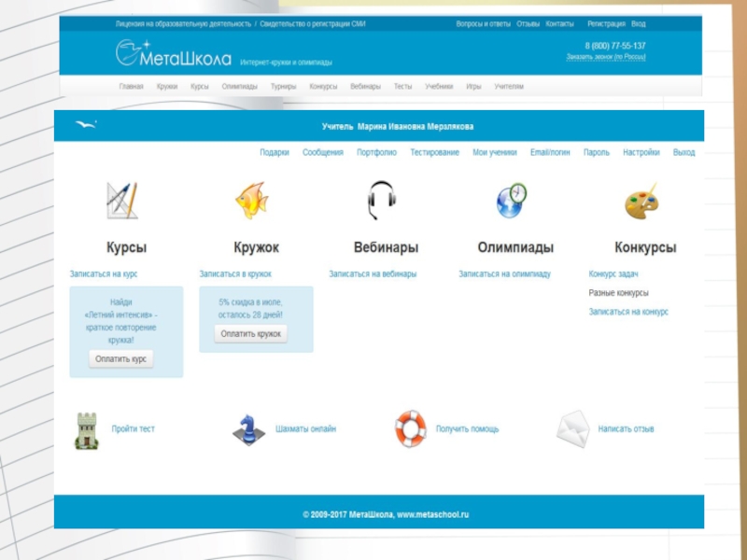Click Записаться на курс link
The height and width of the screenshot is (560, 747).
coord(104,273)
